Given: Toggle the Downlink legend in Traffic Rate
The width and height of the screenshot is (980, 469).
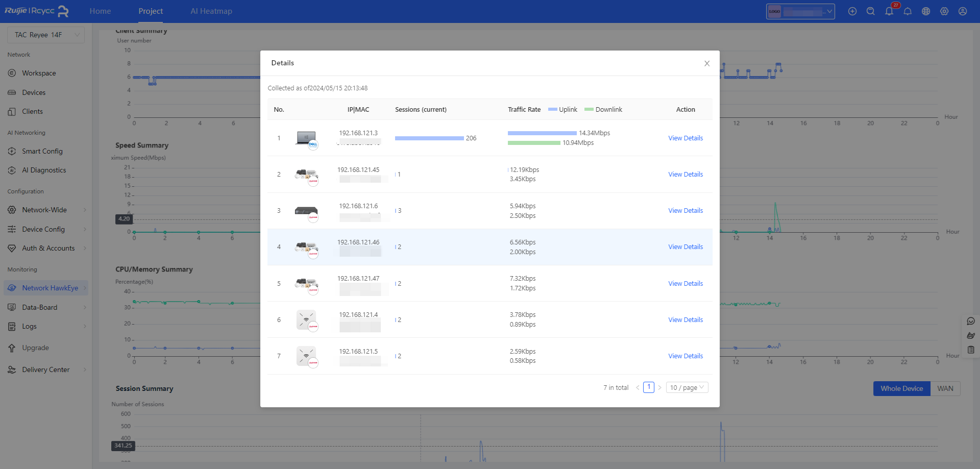Looking at the screenshot, I should click(x=603, y=110).
